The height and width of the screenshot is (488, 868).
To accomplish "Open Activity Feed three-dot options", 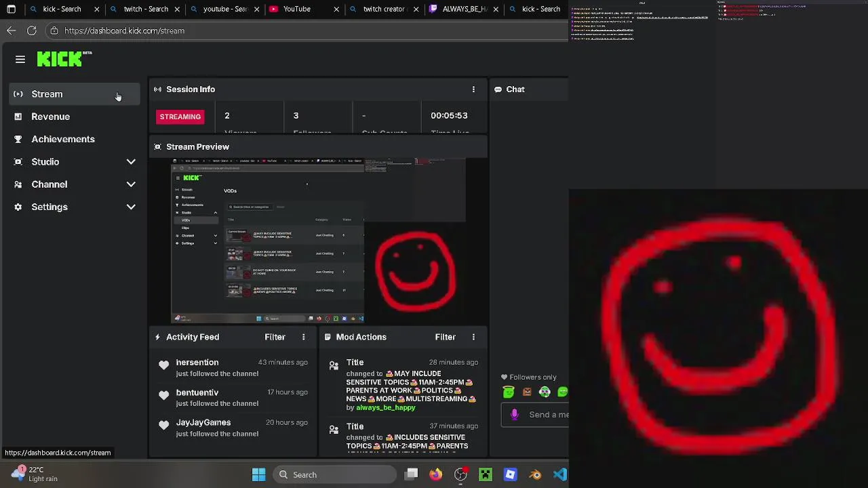I will tap(303, 337).
